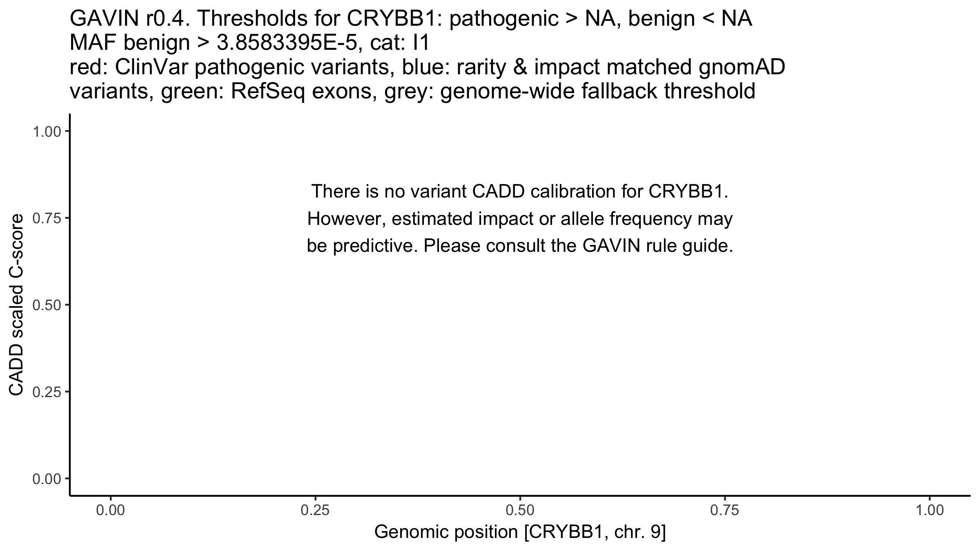The height and width of the screenshot is (551, 980).
Task: Click the 0.25 tick label on x-axis
Action: [x=315, y=511]
